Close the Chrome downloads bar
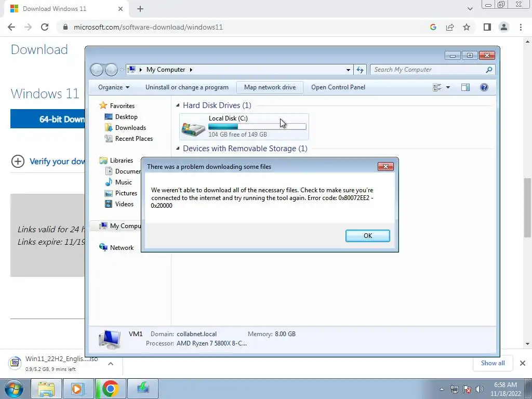 [523, 363]
